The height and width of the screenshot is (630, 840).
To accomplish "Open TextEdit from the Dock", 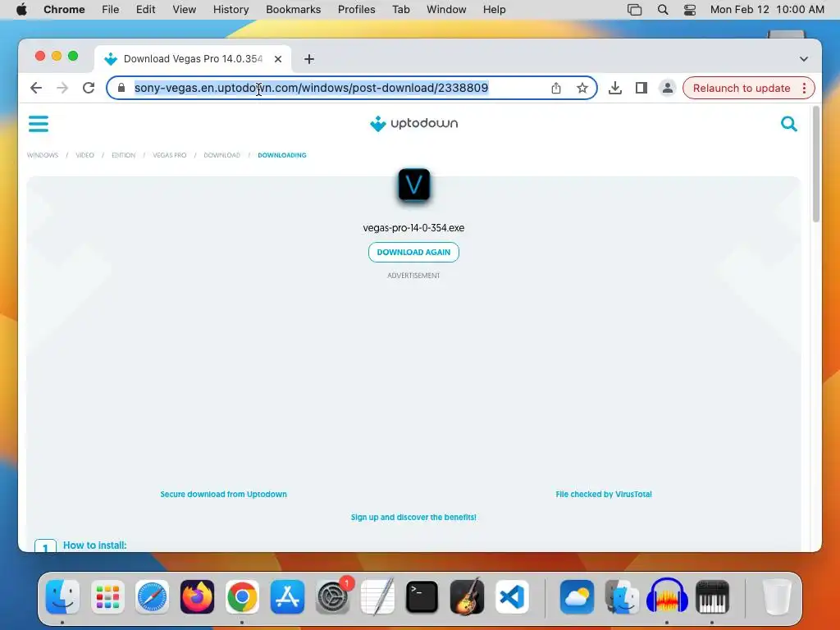I will pos(377,597).
